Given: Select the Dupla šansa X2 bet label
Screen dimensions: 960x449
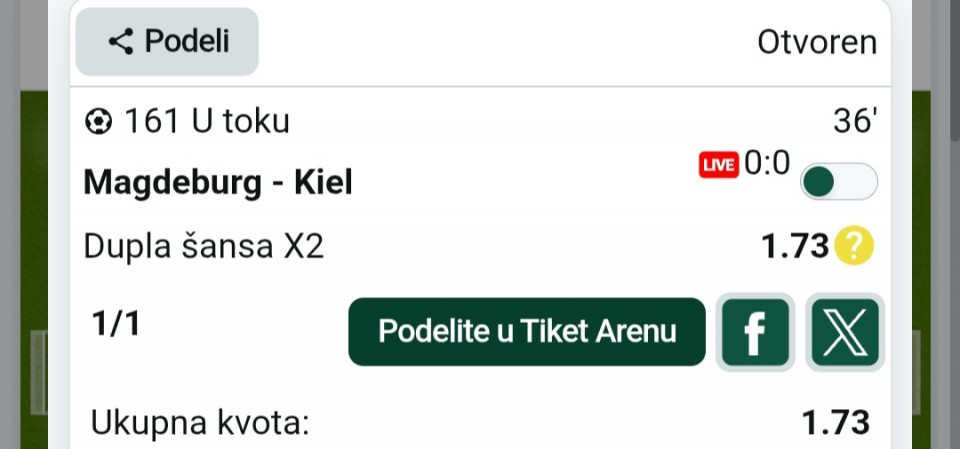Looking at the screenshot, I should (x=204, y=246).
